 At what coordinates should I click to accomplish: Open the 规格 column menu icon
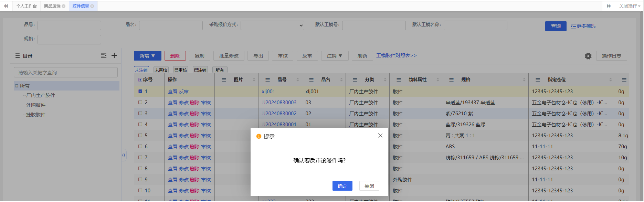pyautogui.click(x=452, y=80)
